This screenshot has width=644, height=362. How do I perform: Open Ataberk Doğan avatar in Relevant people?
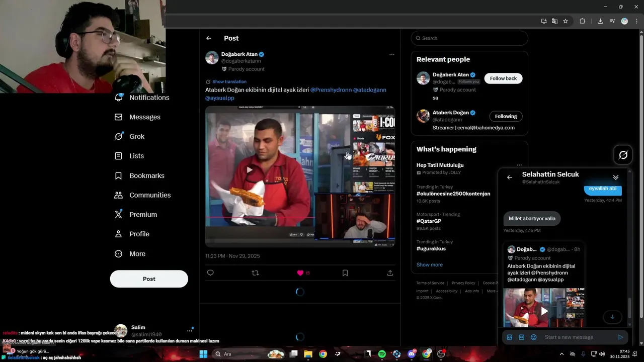point(423,116)
